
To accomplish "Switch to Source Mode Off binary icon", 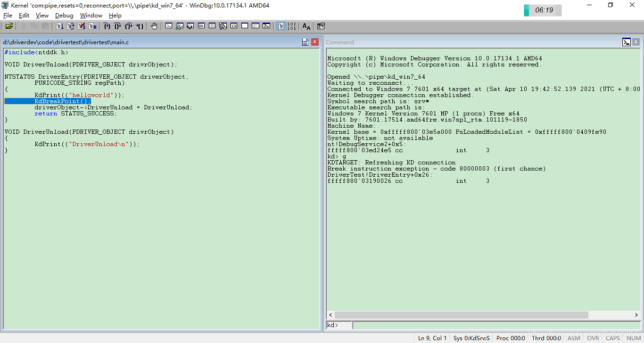I will pyautogui.click(x=292, y=26).
